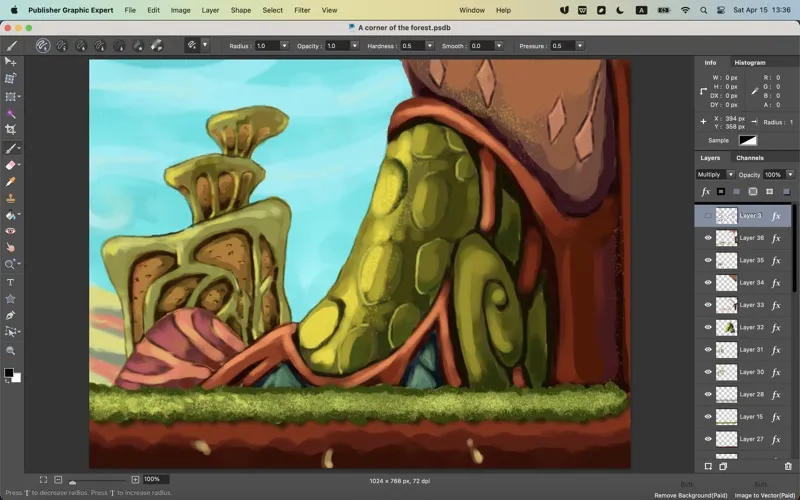Open the File menu
This screenshot has width=800, height=500.
click(x=130, y=10)
